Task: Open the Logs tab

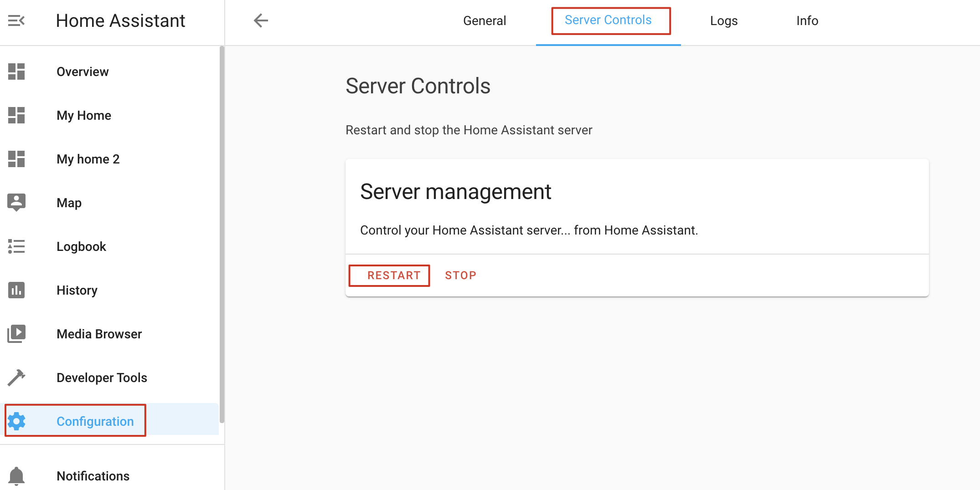Action: click(724, 21)
